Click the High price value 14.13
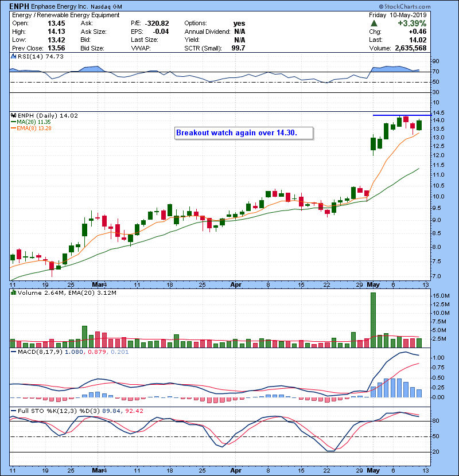This screenshot has width=459, height=476. tap(56, 32)
